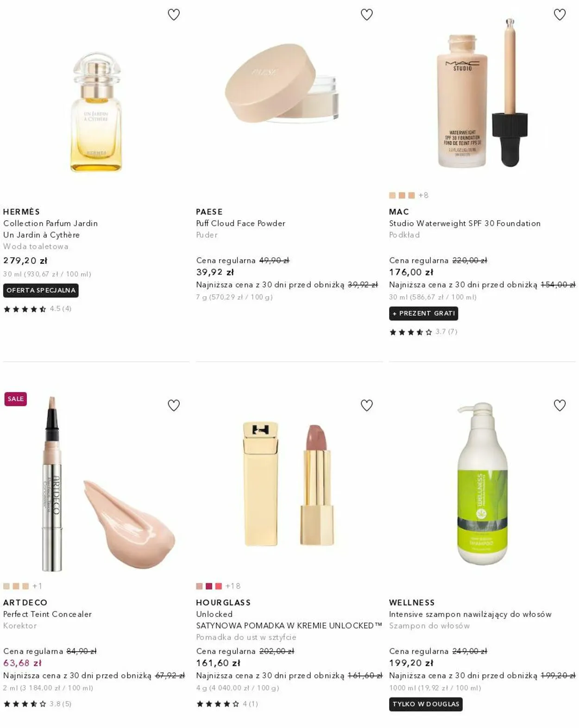This screenshot has height=728, width=579.
Task: Show the +8 more MAC shades
Action: 423,195
